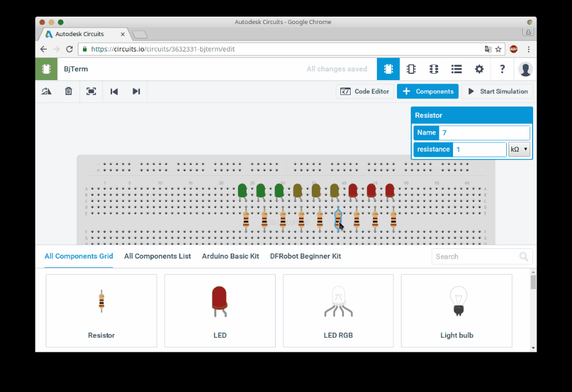Image resolution: width=572 pixels, height=392 pixels.
Task: Switch to PCB view icon
Action: pyautogui.click(x=434, y=69)
